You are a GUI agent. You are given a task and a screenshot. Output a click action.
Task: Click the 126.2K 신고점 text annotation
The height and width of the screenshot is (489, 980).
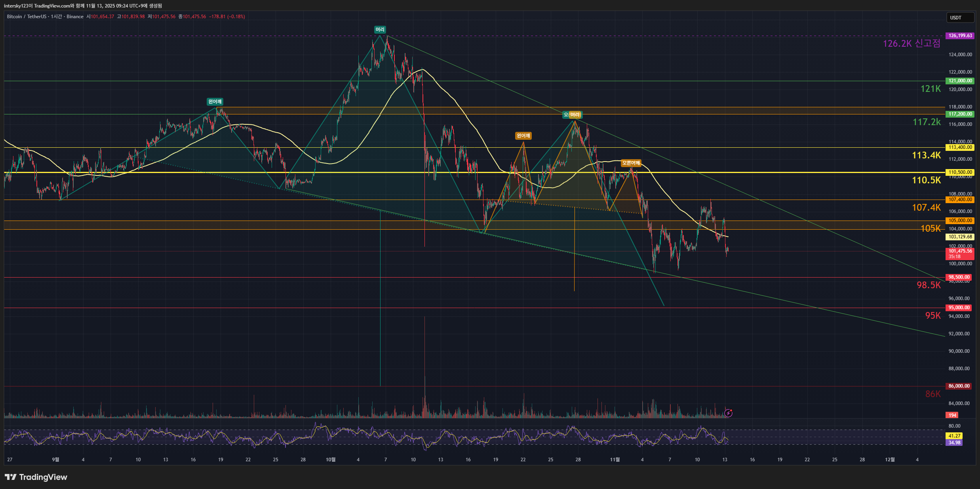point(911,44)
